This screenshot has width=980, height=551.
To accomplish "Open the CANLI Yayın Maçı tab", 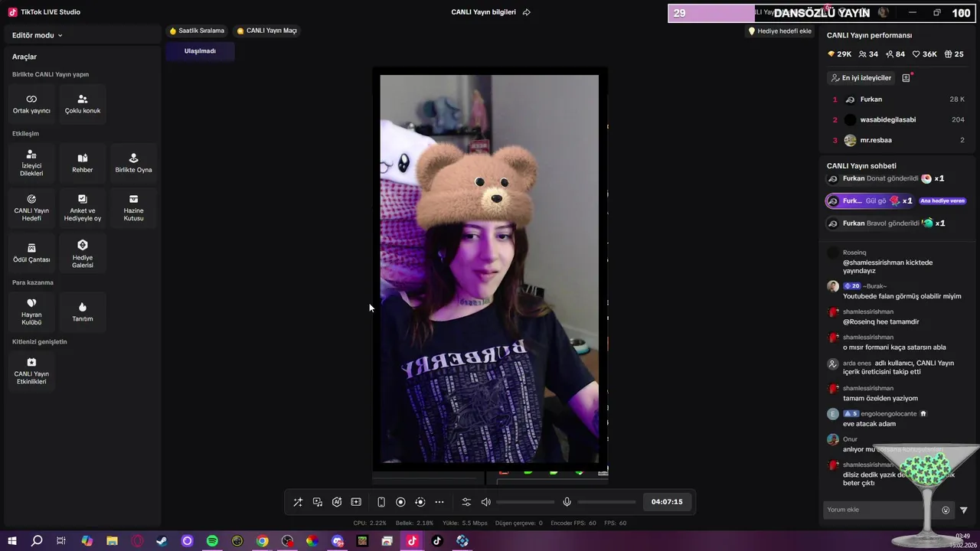I will [x=266, y=31].
